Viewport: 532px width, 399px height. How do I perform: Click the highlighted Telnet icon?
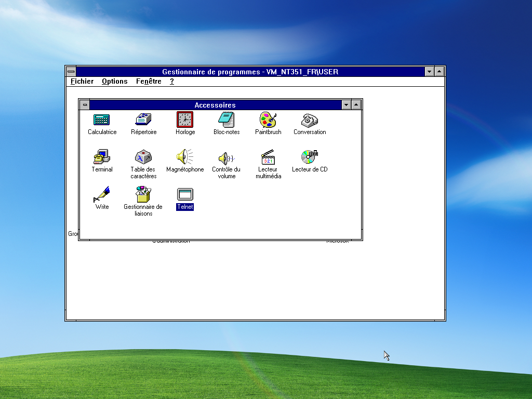(184, 195)
